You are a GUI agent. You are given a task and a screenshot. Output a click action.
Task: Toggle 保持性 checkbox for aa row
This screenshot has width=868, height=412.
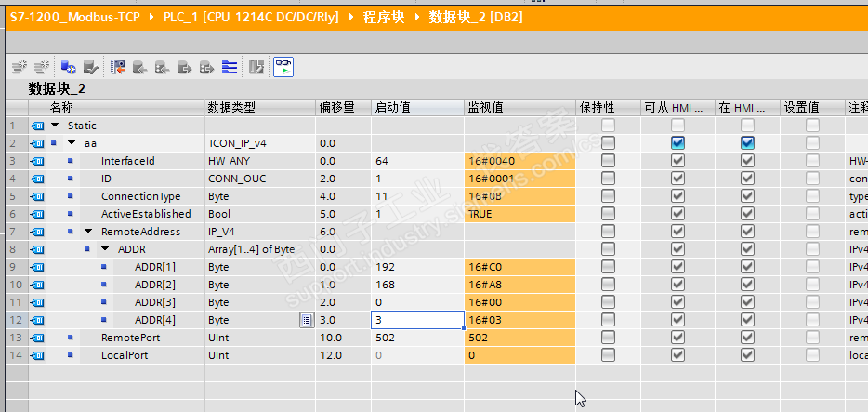tap(608, 143)
